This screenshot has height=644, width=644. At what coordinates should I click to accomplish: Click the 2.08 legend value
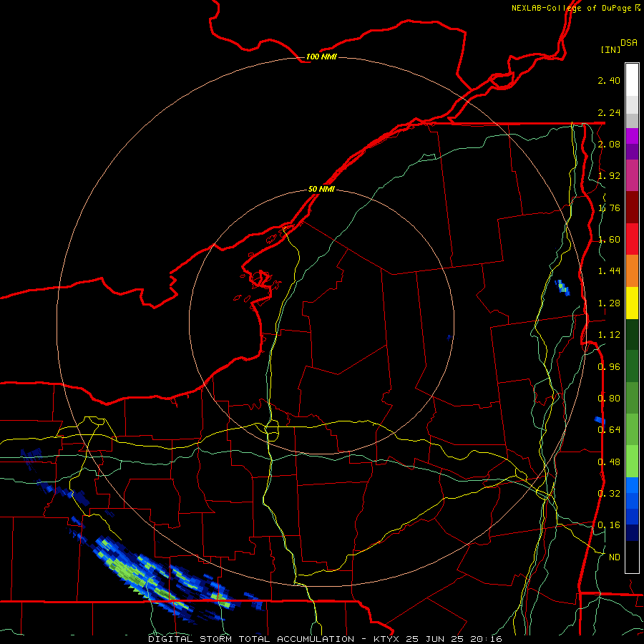pos(609,144)
